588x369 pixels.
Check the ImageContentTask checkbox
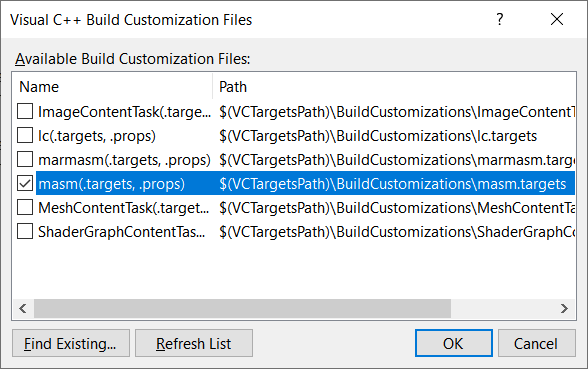click(25, 112)
